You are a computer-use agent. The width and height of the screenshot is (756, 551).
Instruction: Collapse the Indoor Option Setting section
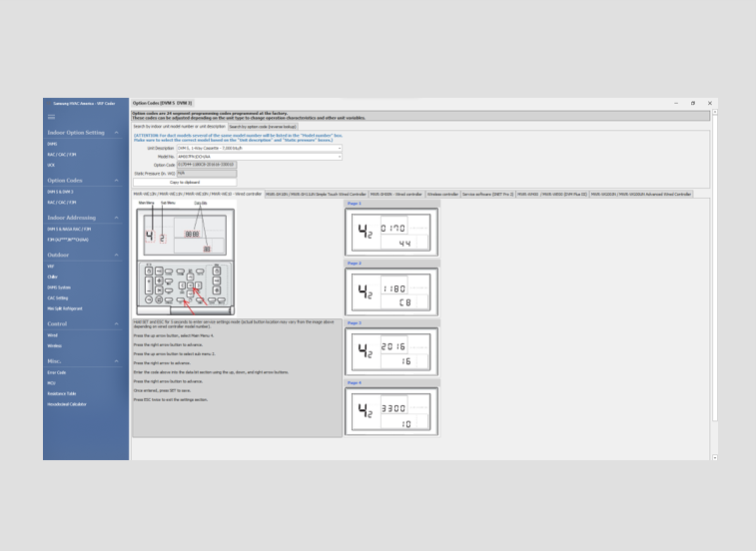coord(117,133)
